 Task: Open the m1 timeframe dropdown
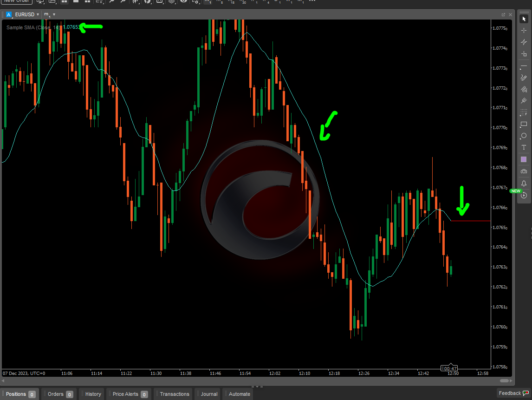50,14
